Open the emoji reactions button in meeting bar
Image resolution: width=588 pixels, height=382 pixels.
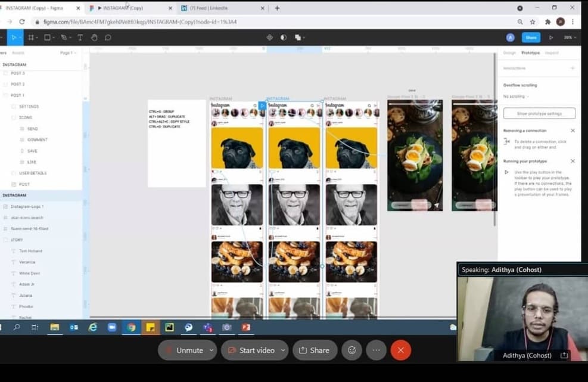351,350
